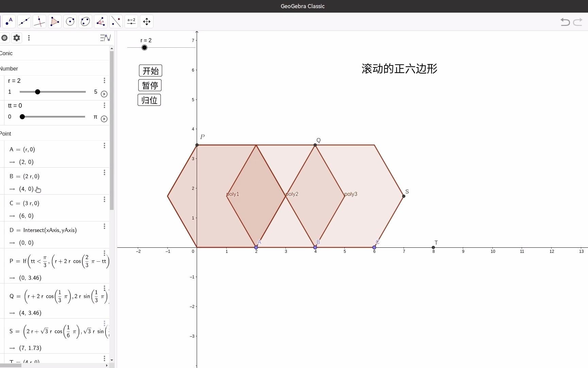Click the r slider track in Algebra view
588x368 pixels.
53,92
